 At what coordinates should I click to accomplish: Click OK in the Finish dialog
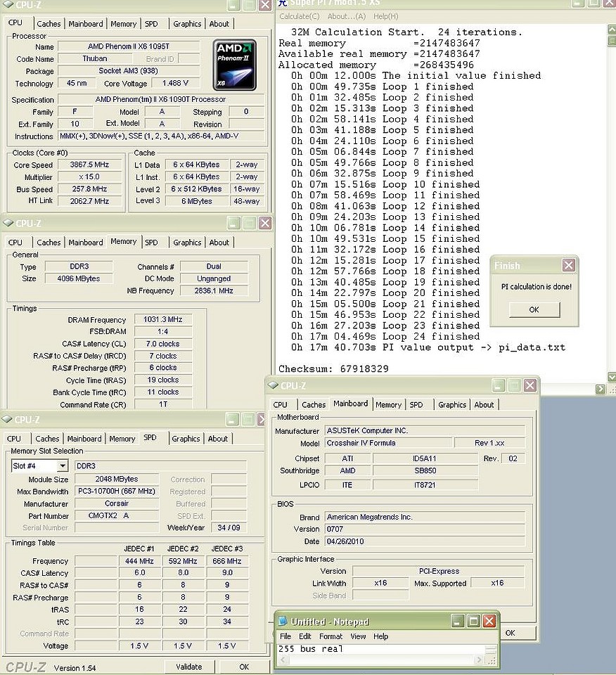click(x=534, y=309)
